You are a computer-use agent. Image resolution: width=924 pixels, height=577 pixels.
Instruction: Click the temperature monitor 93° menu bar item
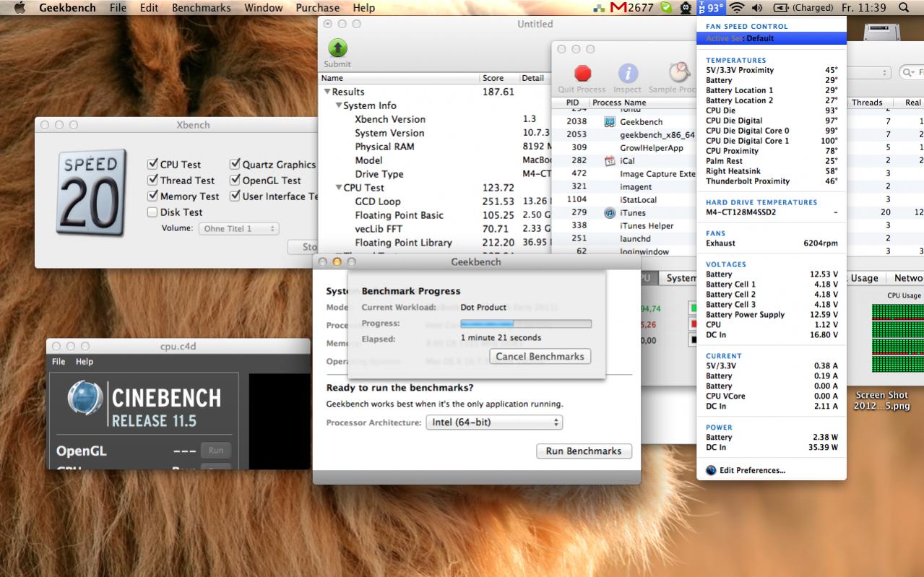(x=711, y=8)
